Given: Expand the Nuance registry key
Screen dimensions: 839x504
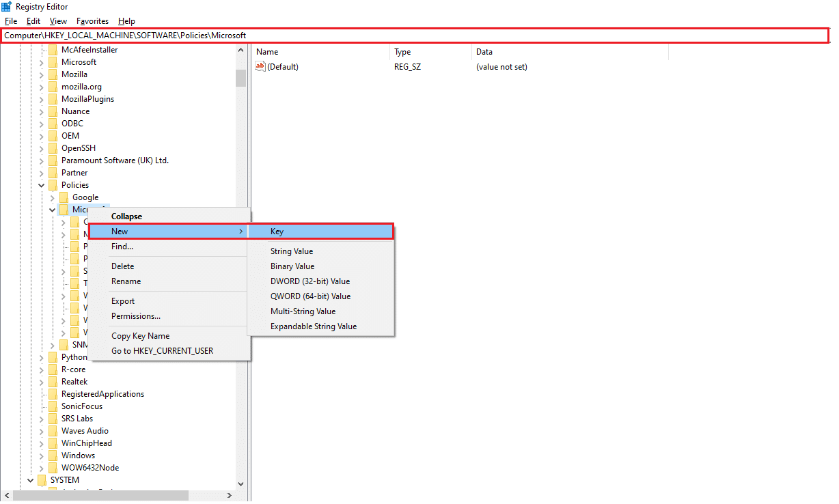Looking at the screenshot, I should click(42, 111).
